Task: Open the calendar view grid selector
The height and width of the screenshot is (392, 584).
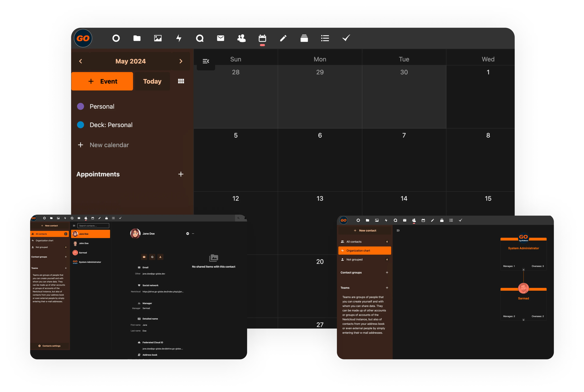Action: [181, 81]
